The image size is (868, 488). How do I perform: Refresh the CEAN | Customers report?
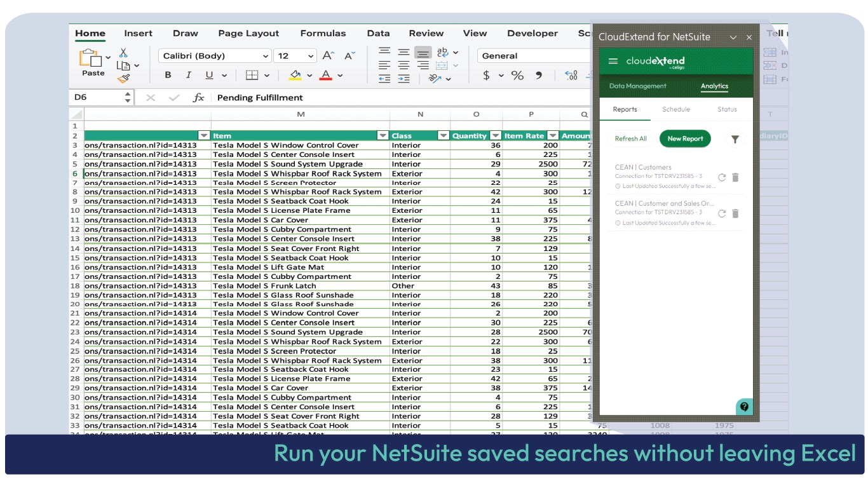(722, 178)
